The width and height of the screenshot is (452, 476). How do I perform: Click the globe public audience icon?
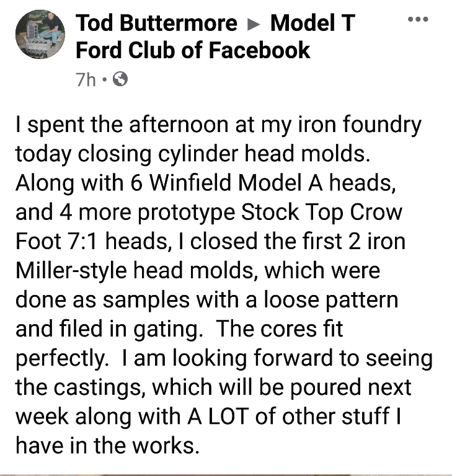click(x=122, y=79)
